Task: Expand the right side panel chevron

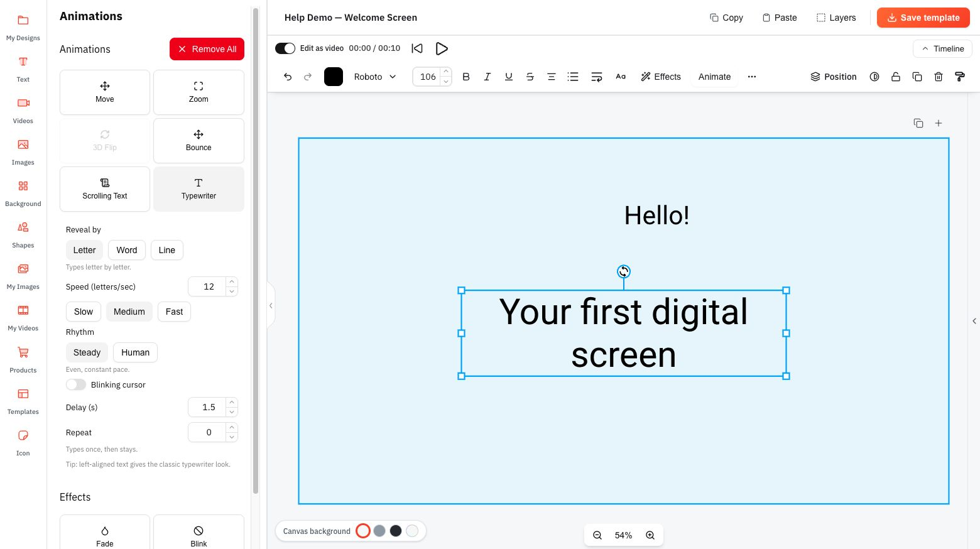Action: coord(974,321)
